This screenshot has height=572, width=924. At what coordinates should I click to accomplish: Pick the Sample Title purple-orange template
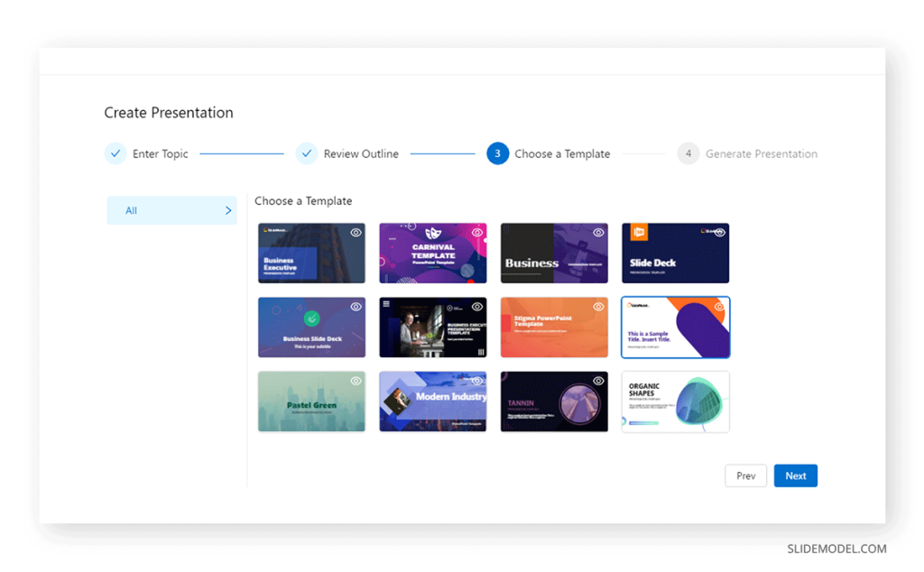675,328
